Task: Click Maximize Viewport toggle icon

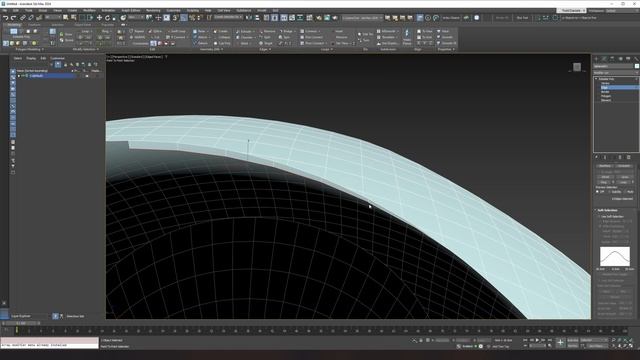Action: (x=631, y=346)
